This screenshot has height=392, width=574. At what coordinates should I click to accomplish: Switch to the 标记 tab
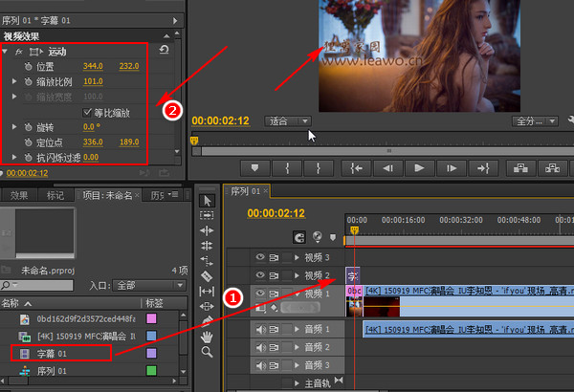pyautogui.click(x=55, y=195)
